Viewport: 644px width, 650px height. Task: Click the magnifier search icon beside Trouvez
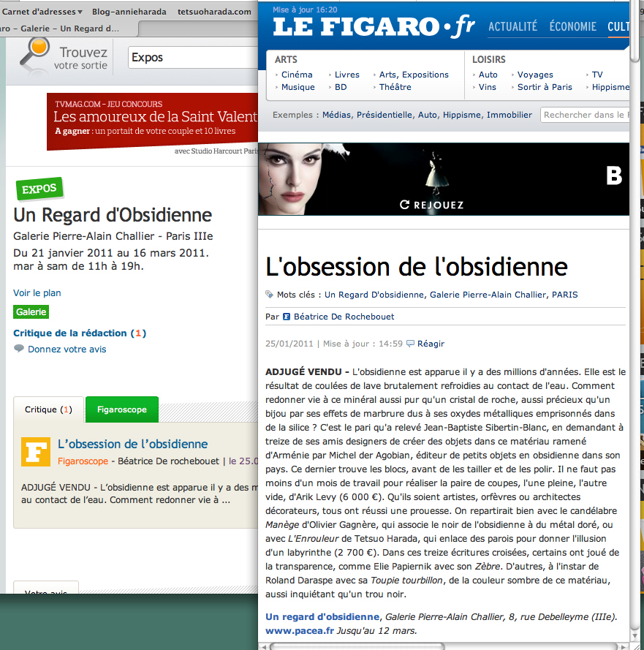pyautogui.click(x=34, y=55)
